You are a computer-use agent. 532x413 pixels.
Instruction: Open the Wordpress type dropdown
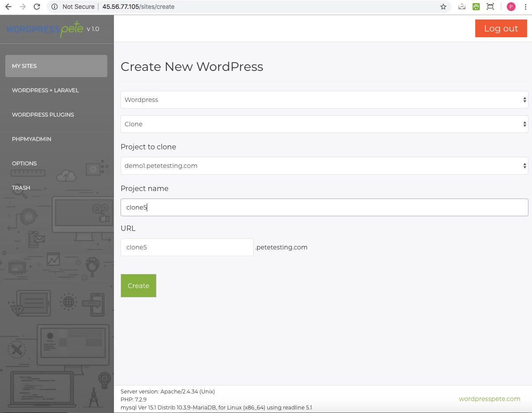(324, 100)
